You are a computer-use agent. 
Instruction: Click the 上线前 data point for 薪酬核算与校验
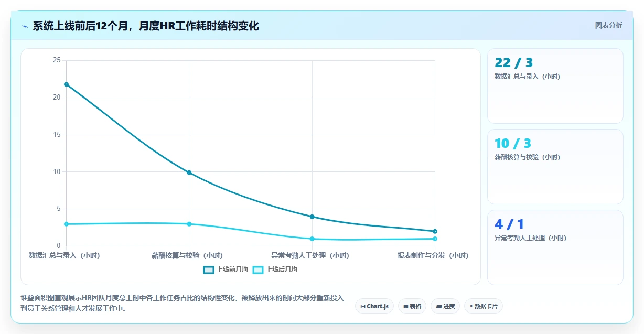[189, 173]
